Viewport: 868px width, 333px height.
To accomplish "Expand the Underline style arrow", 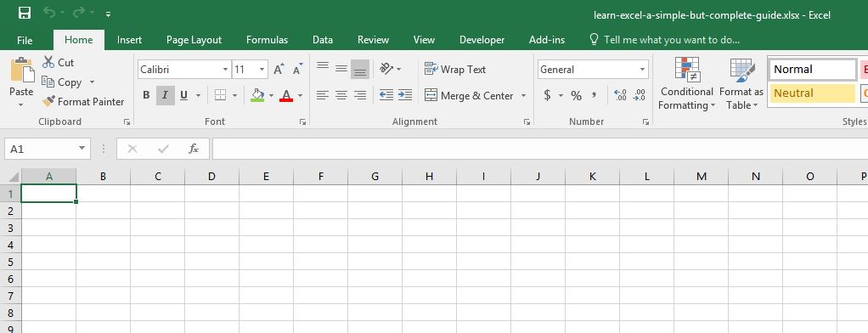I will coord(198,95).
